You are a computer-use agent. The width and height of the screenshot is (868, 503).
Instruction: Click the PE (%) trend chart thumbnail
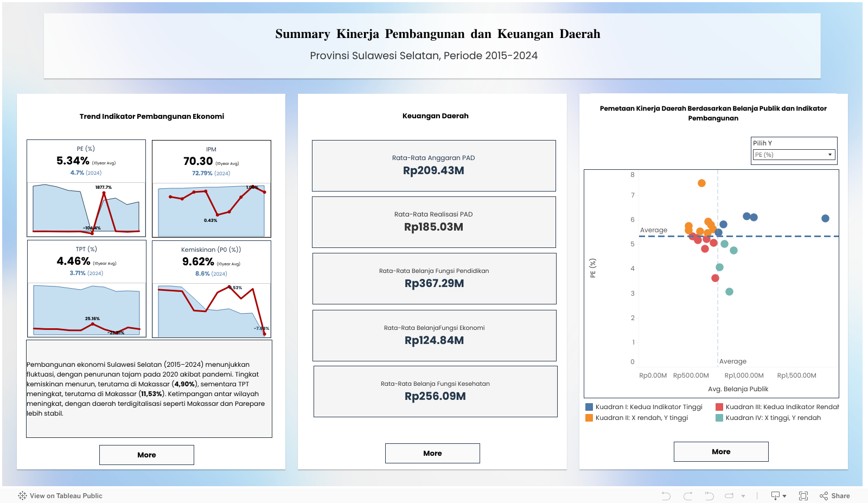tap(86, 209)
